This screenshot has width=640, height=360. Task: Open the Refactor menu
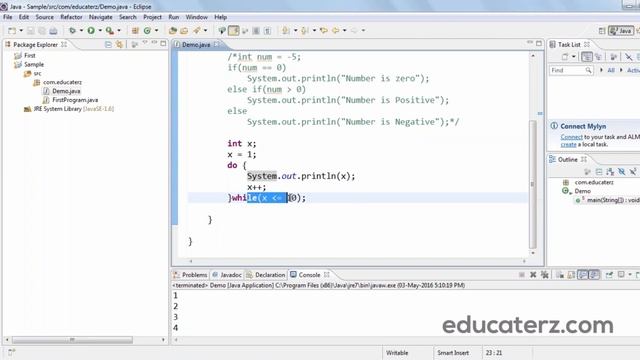(71, 17)
